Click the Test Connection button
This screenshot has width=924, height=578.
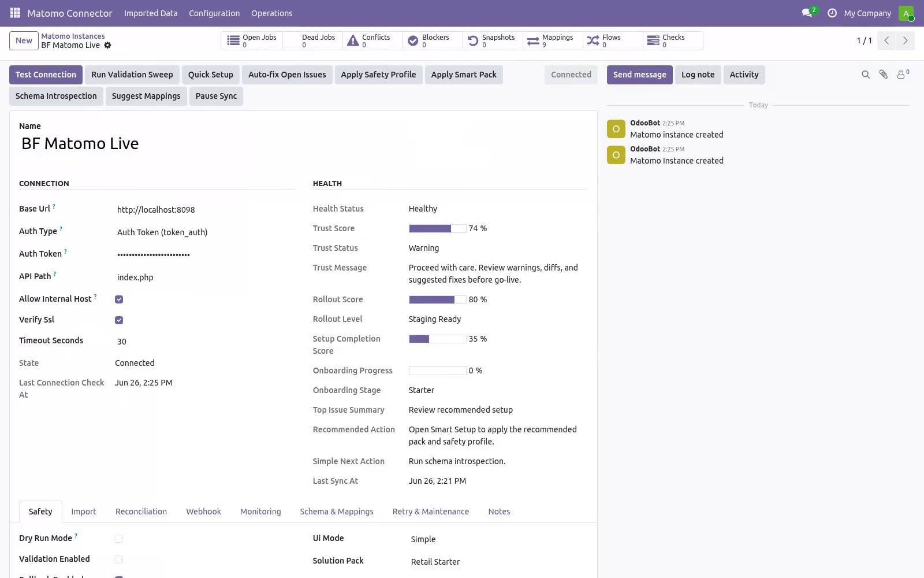pos(46,75)
